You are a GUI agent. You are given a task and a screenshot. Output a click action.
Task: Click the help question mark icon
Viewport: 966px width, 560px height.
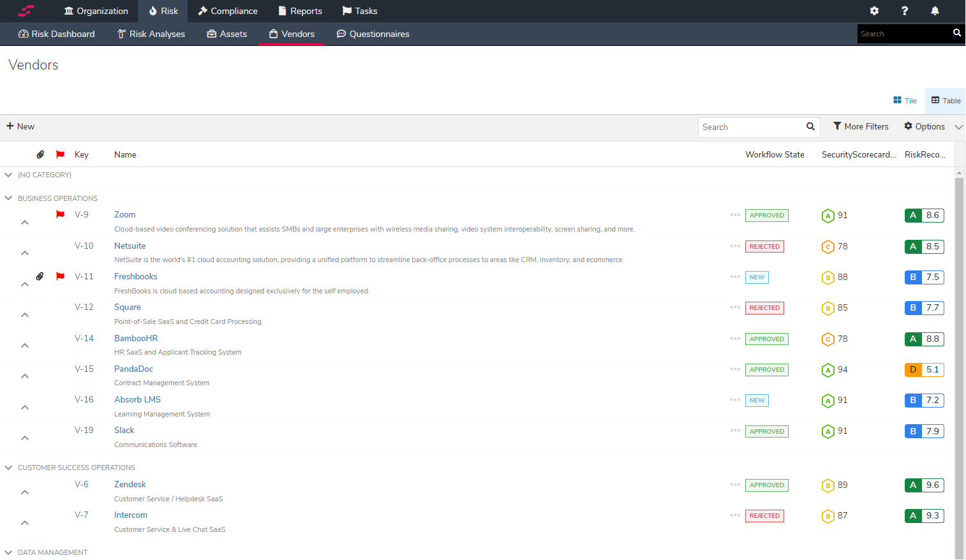coord(904,11)
